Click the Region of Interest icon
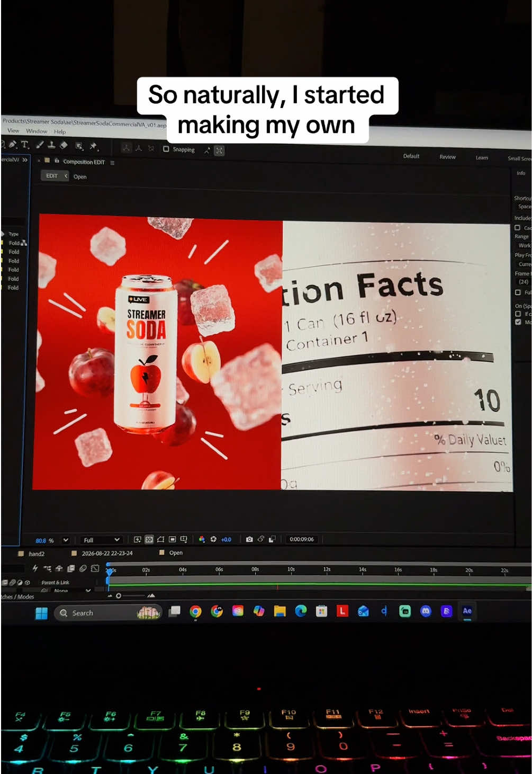Screen dimensions: 532x774 (x=173, y=539)
